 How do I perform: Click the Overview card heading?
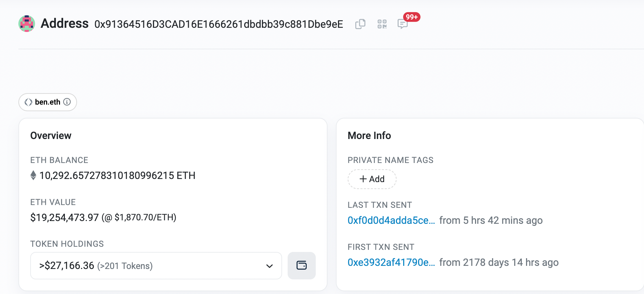pos(51,136)
